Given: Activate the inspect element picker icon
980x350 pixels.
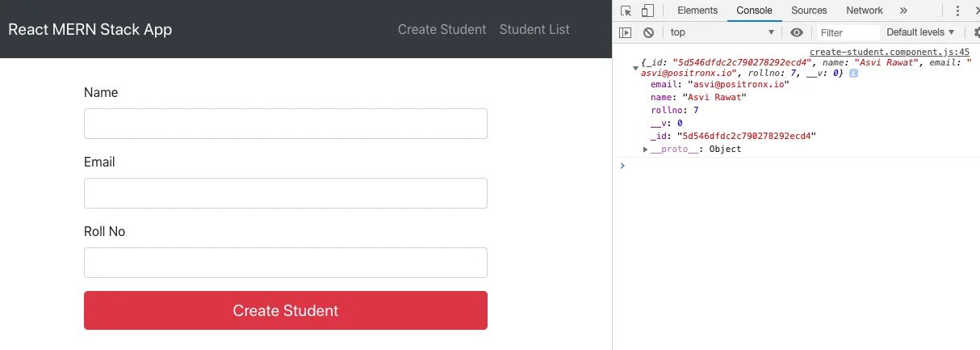Looking at the screenshot, I should point(626,11).
